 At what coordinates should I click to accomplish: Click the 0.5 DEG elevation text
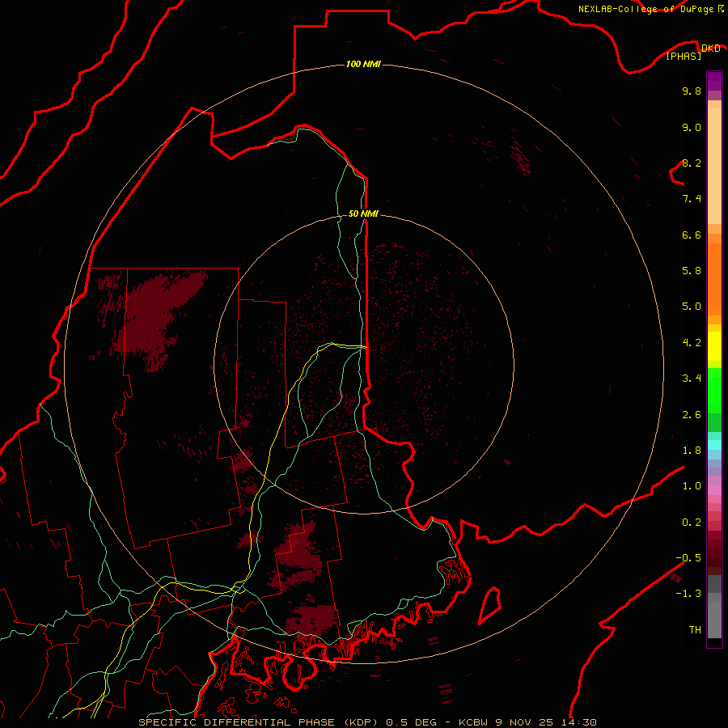(412, 722)
